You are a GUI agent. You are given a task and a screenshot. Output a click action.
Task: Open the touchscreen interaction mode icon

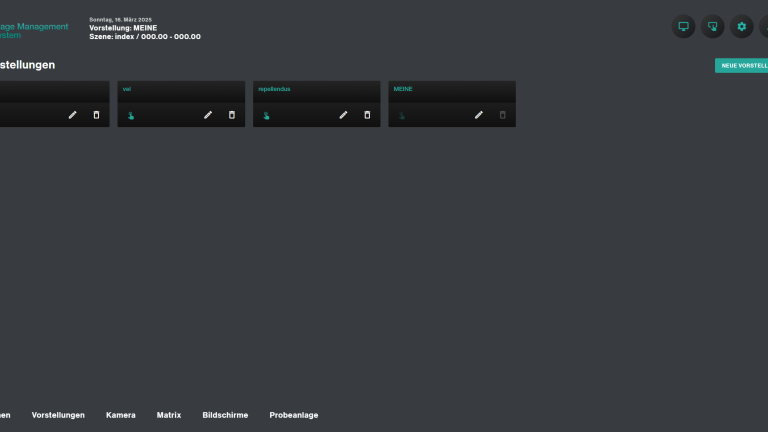pyautogui.click(x=712, y=27)
